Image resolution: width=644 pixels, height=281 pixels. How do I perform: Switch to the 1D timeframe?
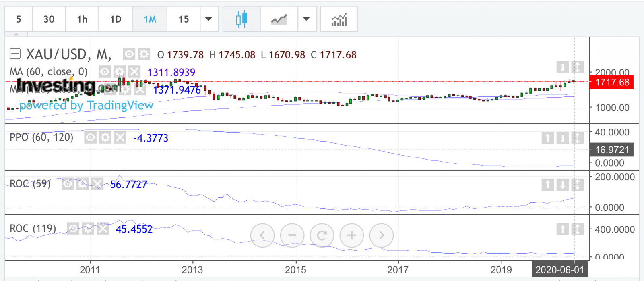coord(116,19)
